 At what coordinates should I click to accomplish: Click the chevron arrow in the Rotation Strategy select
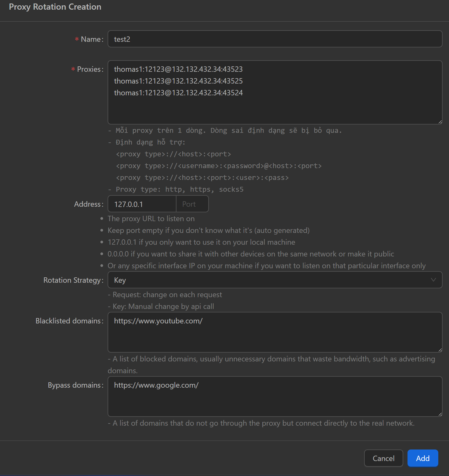pyautogui.click(x=433, y=280)
